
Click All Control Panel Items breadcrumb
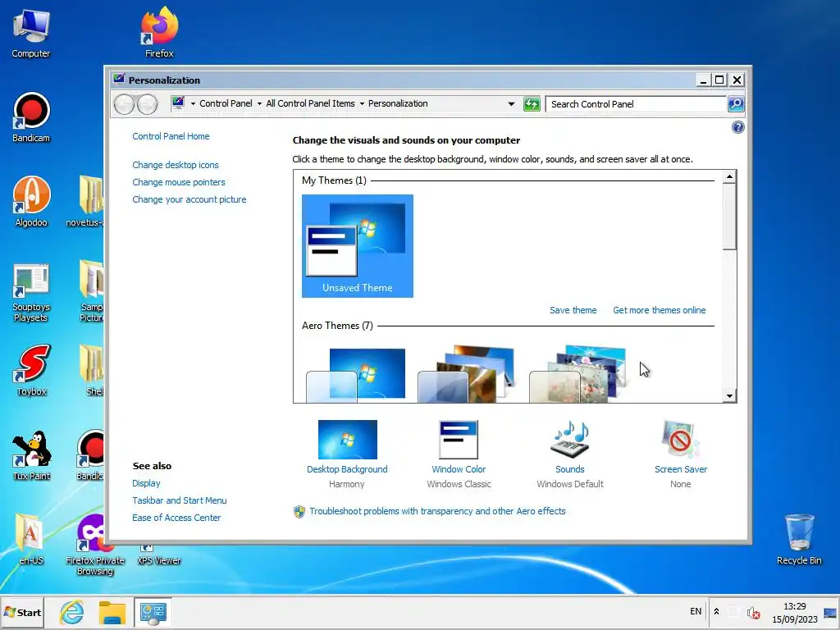310,103
